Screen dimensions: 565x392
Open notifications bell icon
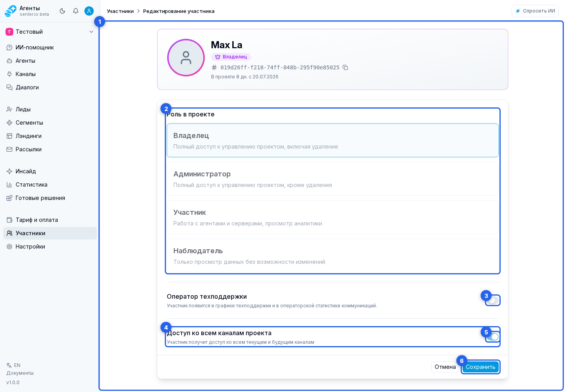[76, 11]
